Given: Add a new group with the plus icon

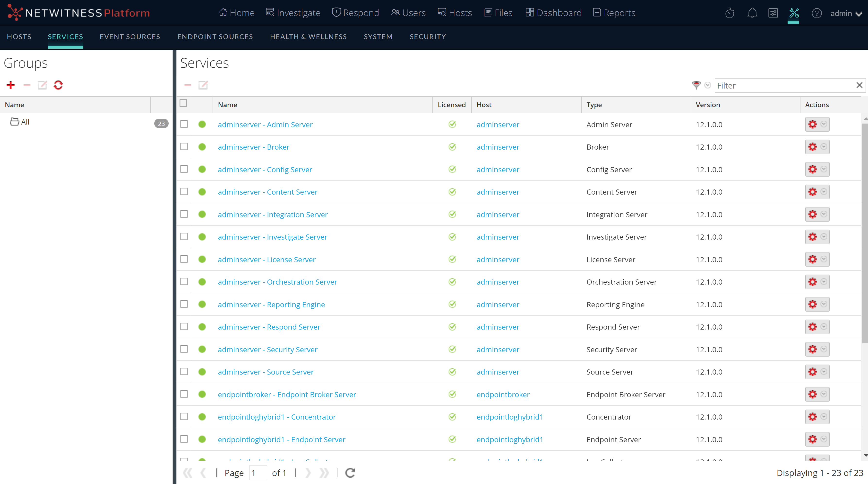Looking at the screenshot, I should point(10,85).
